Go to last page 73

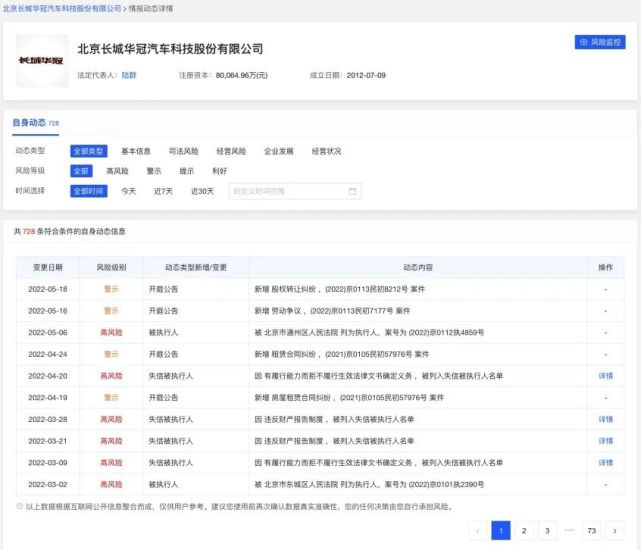[592, 531]
